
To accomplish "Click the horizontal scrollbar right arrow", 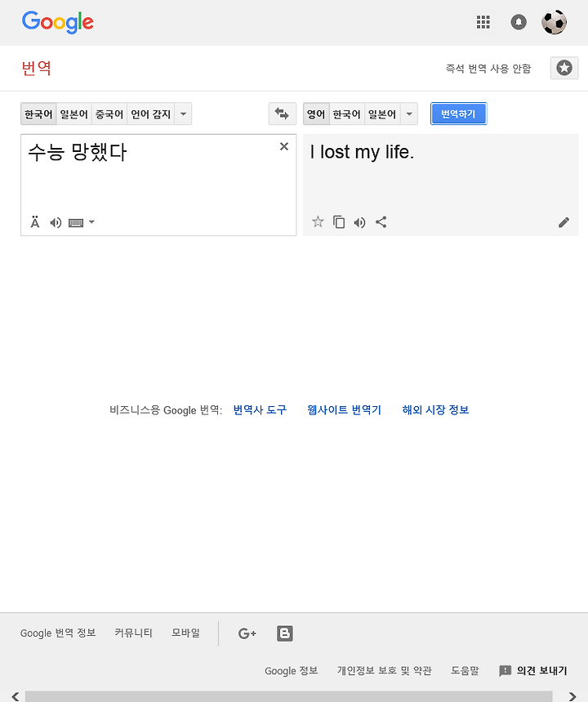I will (572, 696).
